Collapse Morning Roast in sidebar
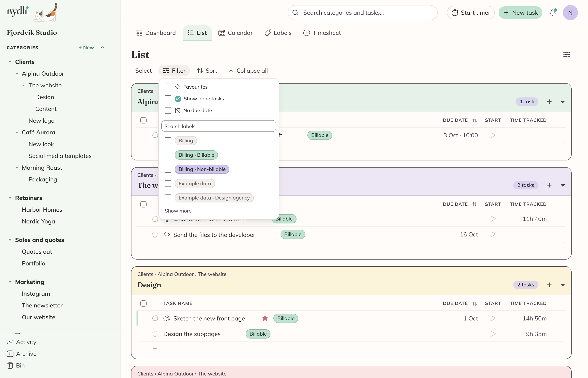This screenshot has height=378, width=588. 17,168
